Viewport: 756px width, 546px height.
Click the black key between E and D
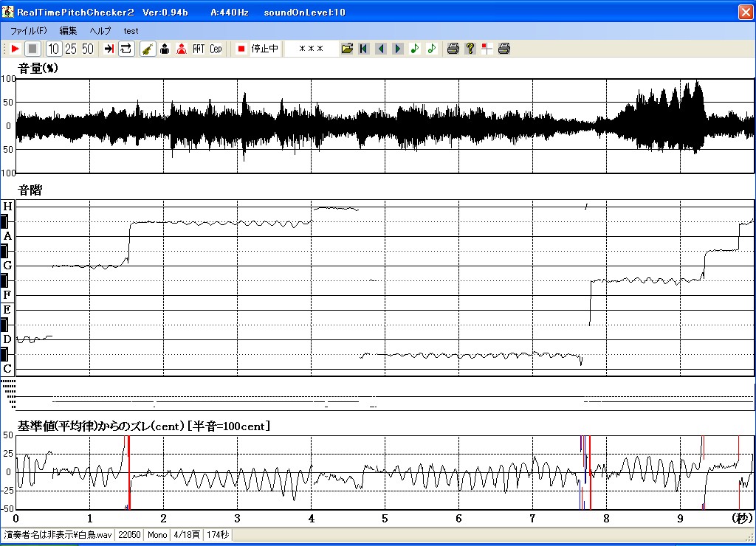4,325
